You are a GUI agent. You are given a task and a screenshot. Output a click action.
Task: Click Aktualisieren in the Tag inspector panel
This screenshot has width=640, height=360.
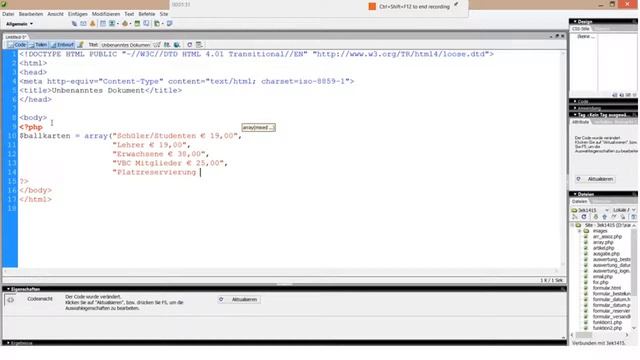tap(596, 179)
